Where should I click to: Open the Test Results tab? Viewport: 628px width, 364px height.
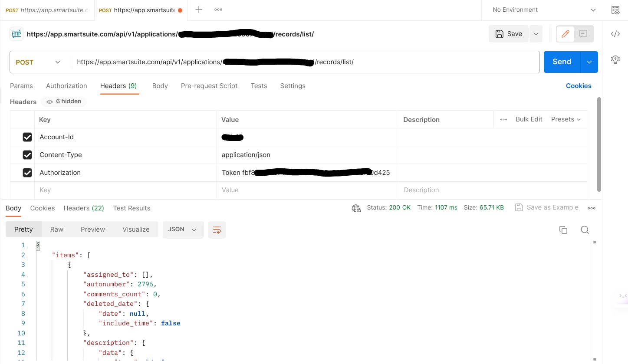(132, 208)
